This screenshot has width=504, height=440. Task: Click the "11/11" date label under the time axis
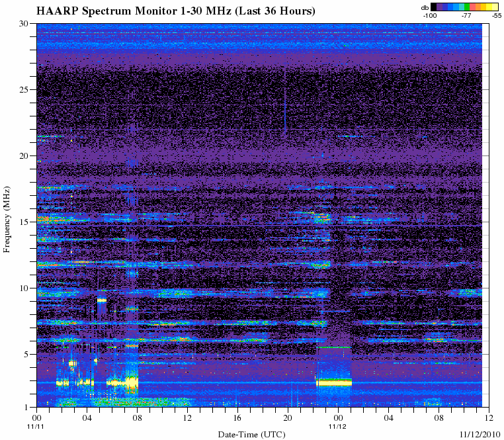point(35,426)
